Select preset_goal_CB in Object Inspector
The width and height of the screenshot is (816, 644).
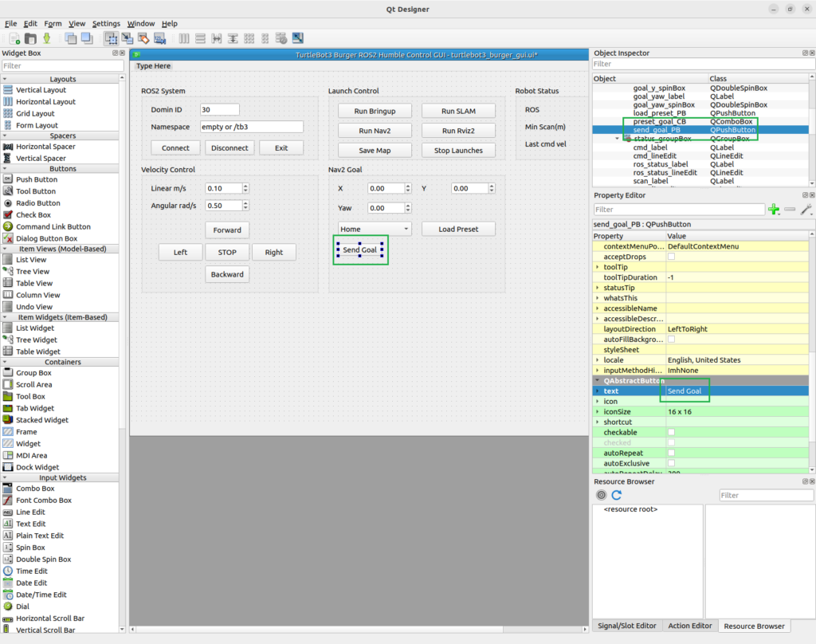click(659, 121)
